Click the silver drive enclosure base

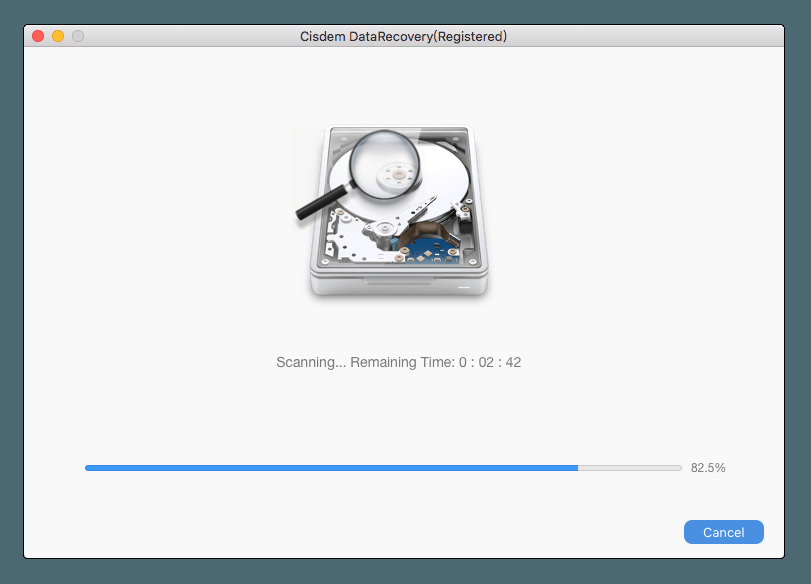398,282
